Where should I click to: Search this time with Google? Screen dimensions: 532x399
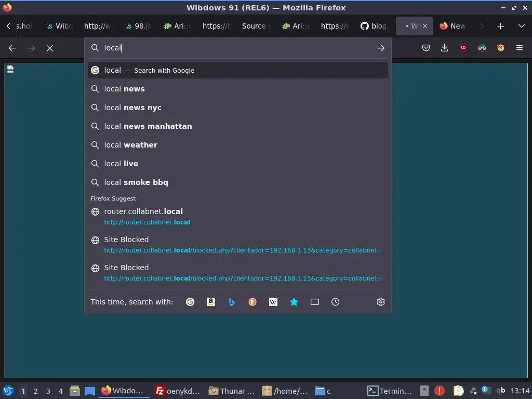pos(190,302)
